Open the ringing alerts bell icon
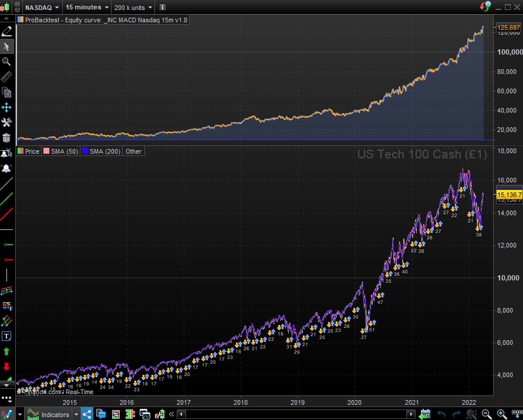The width and height of the screenshot is (523, 420). coord(6,168)
